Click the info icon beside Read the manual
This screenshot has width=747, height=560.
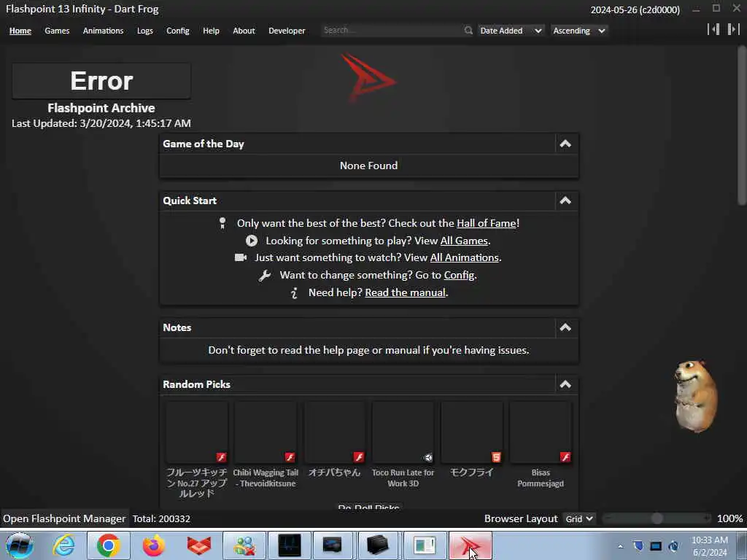tap(295, 293)
